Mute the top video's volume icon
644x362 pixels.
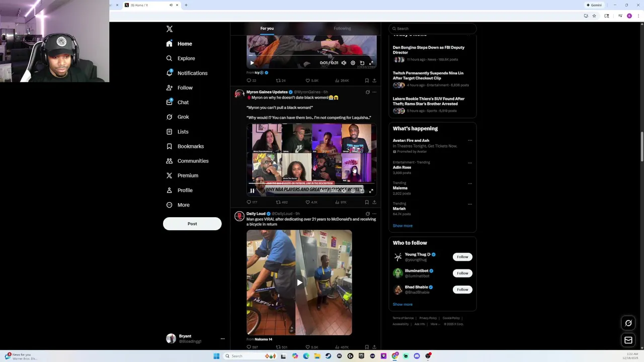coord(344,63)
